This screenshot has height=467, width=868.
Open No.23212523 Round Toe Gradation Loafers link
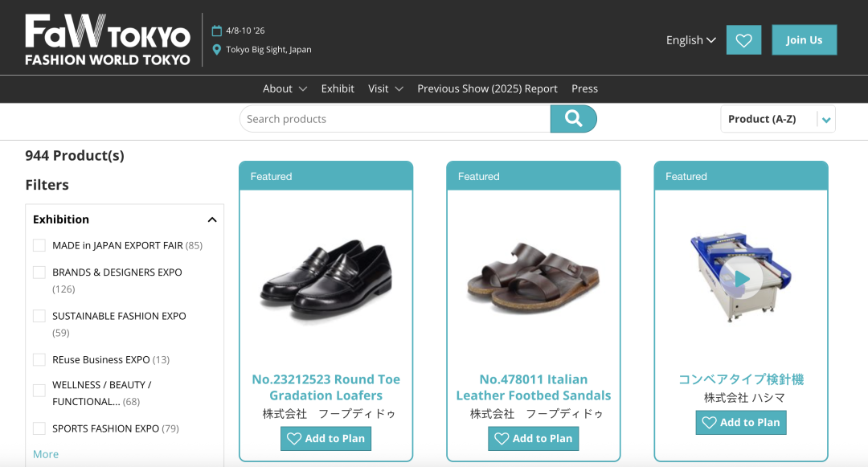[326, 387]
